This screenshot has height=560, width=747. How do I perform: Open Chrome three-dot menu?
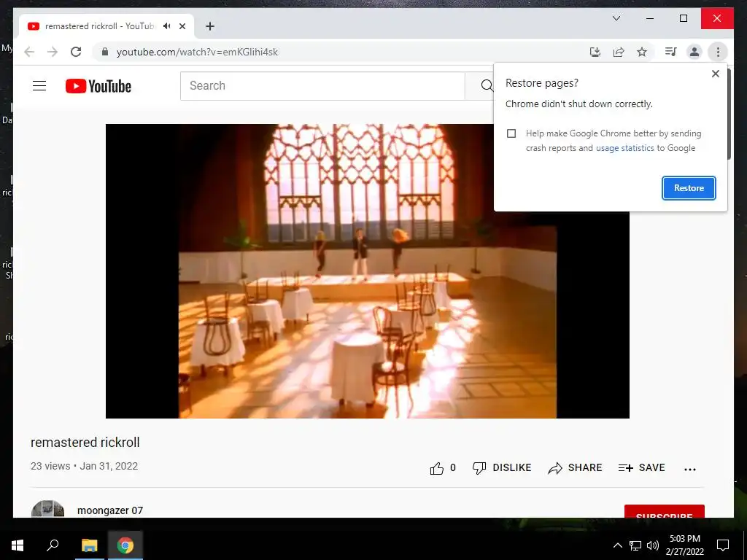click(718, 52)
